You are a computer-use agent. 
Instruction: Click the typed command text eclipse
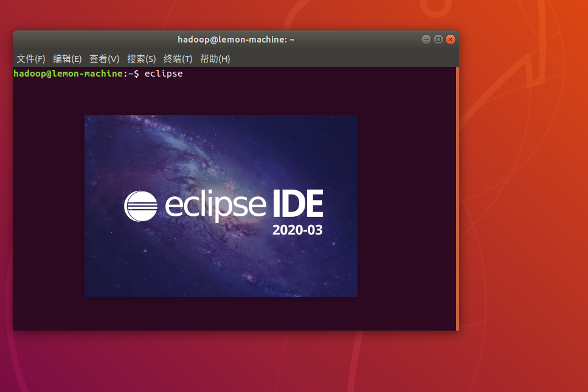point(164,74)
